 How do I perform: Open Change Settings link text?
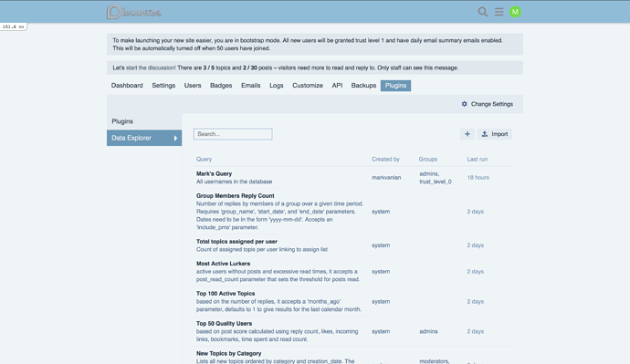coord(492,104)
